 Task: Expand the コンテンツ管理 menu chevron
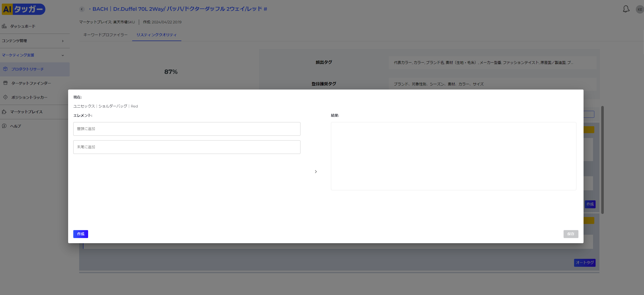click(63, 41)
